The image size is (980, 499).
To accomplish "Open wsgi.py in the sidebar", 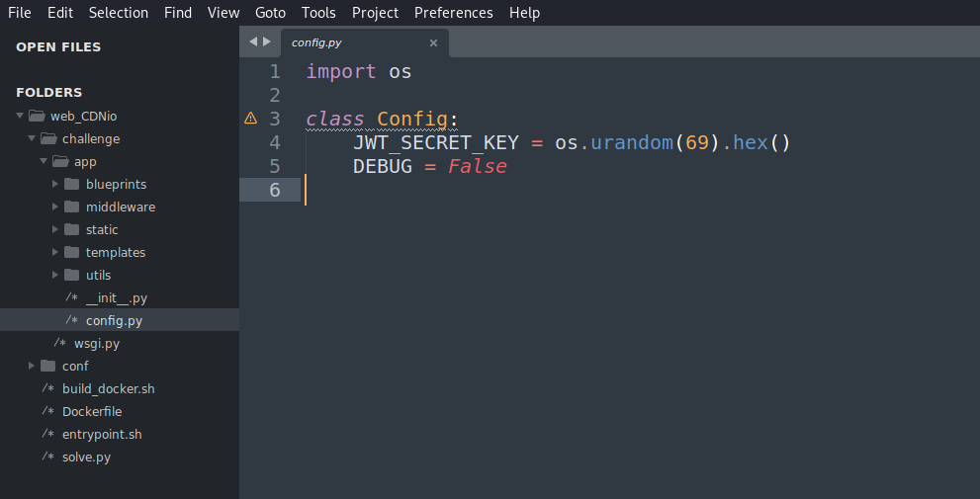I will tap(97, 344).
